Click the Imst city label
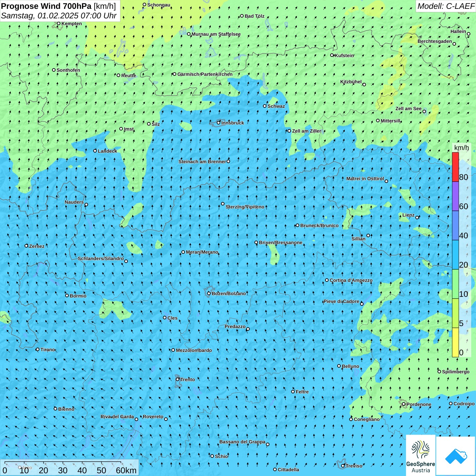 click(129, 129)
